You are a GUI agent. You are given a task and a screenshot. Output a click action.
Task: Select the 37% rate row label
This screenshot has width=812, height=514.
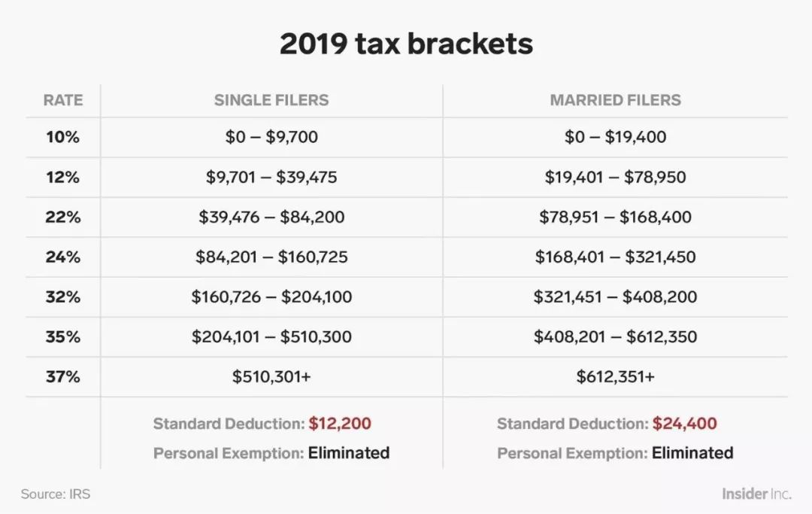(x=62, y=377)
